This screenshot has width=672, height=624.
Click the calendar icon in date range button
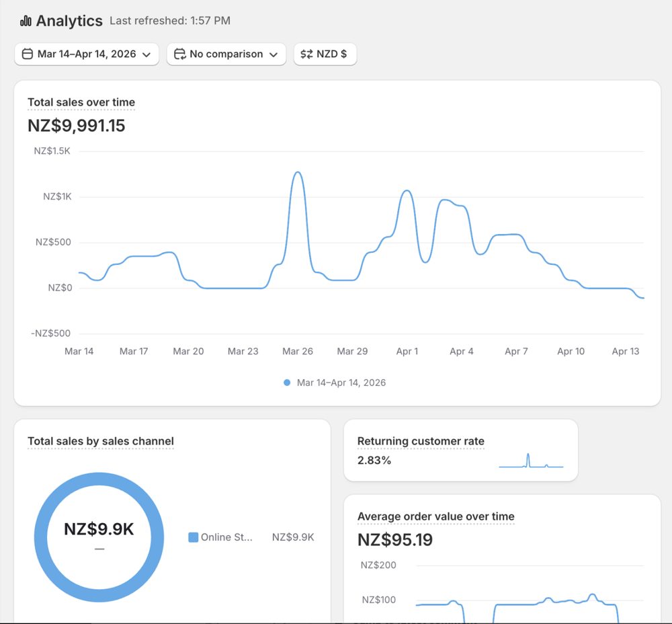point(28,54)
